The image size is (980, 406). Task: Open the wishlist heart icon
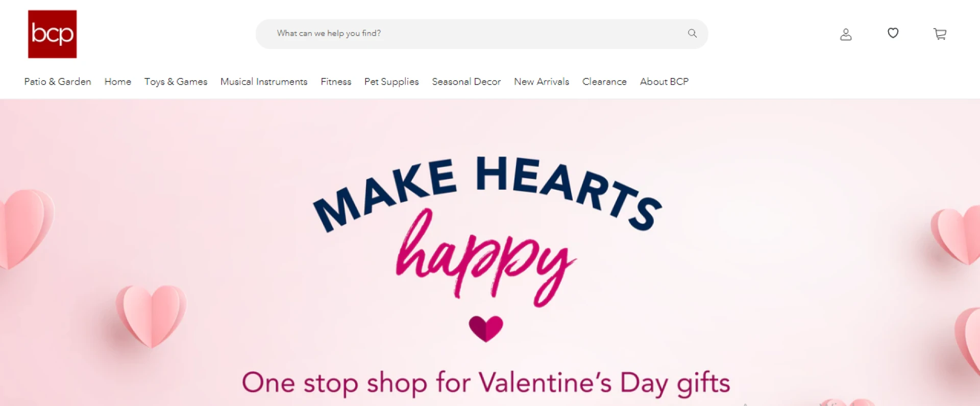[893, 33]
